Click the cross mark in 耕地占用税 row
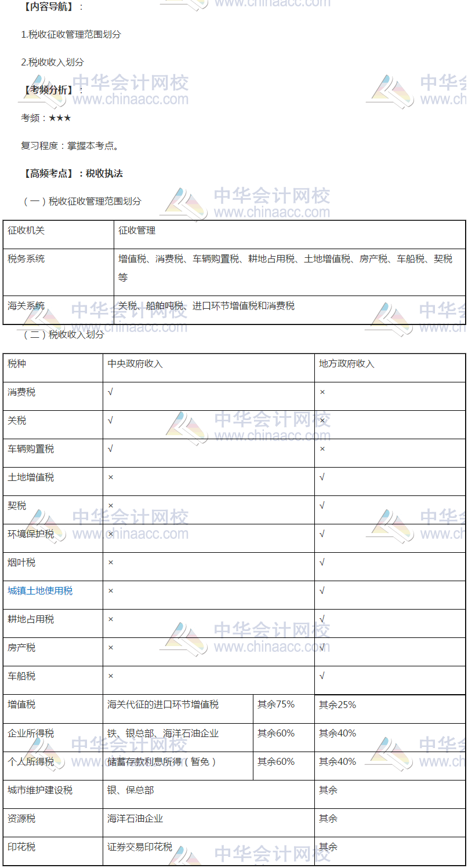 point(111,619)
